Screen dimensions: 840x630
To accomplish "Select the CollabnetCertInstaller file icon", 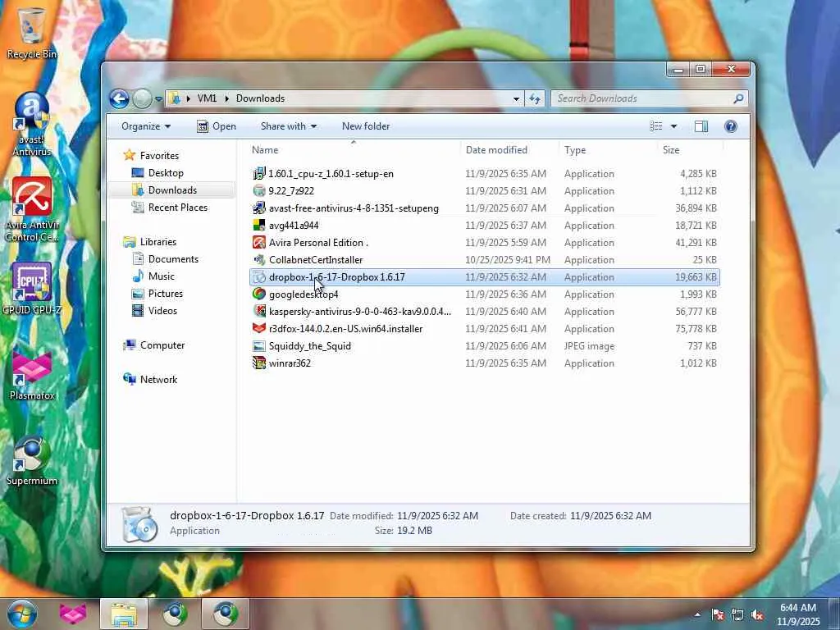I will pyautogui.click(x=259, y=260).
